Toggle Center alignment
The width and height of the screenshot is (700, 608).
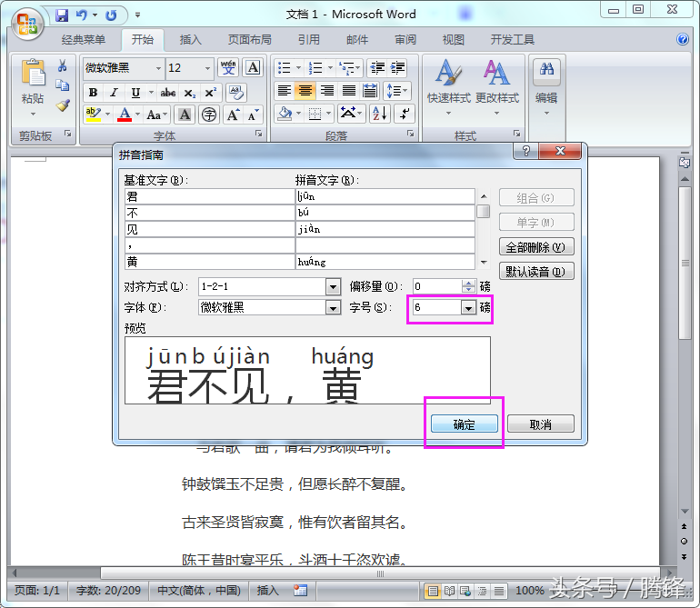(x=305, y=91)
